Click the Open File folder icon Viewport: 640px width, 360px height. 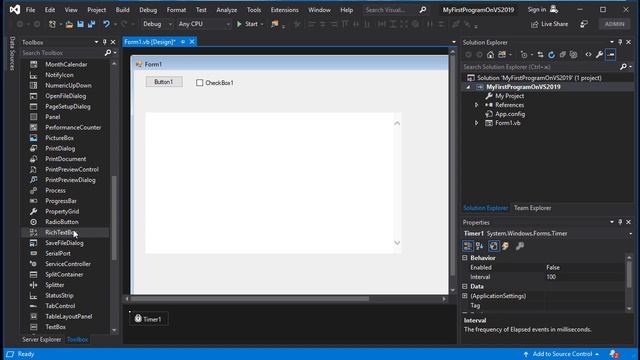[69, 24]
